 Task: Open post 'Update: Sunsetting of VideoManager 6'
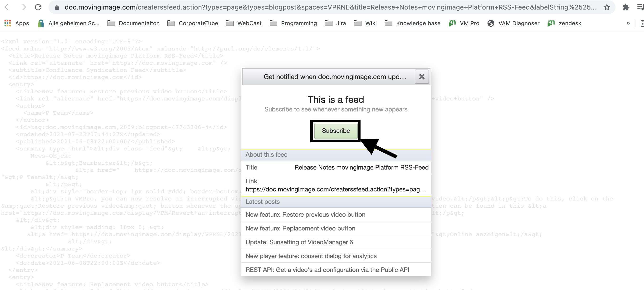tap(336, 242)
